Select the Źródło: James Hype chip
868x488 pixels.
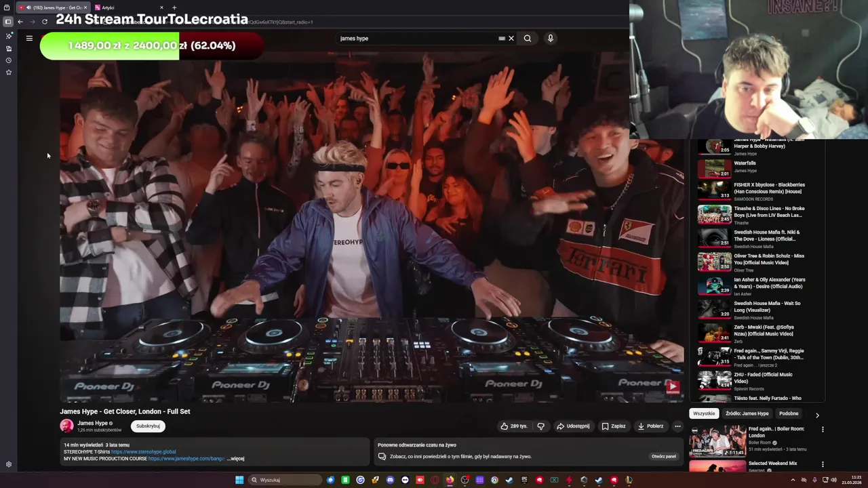747,413
